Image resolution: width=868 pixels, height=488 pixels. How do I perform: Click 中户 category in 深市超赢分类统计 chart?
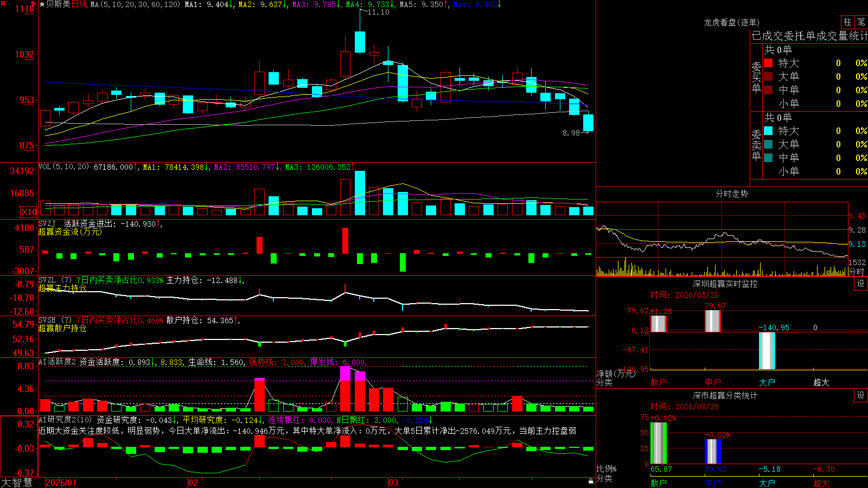pos(713,483)
